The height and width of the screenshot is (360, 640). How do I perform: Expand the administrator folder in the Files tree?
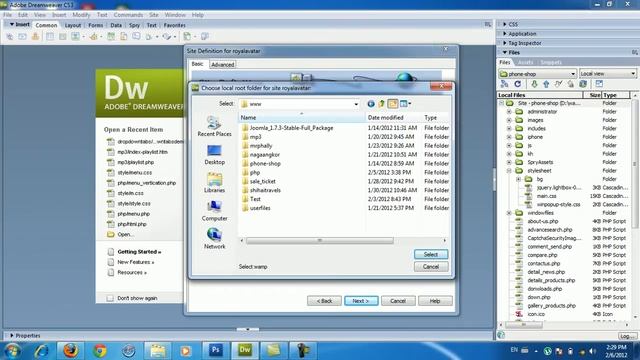pos(509,112)
